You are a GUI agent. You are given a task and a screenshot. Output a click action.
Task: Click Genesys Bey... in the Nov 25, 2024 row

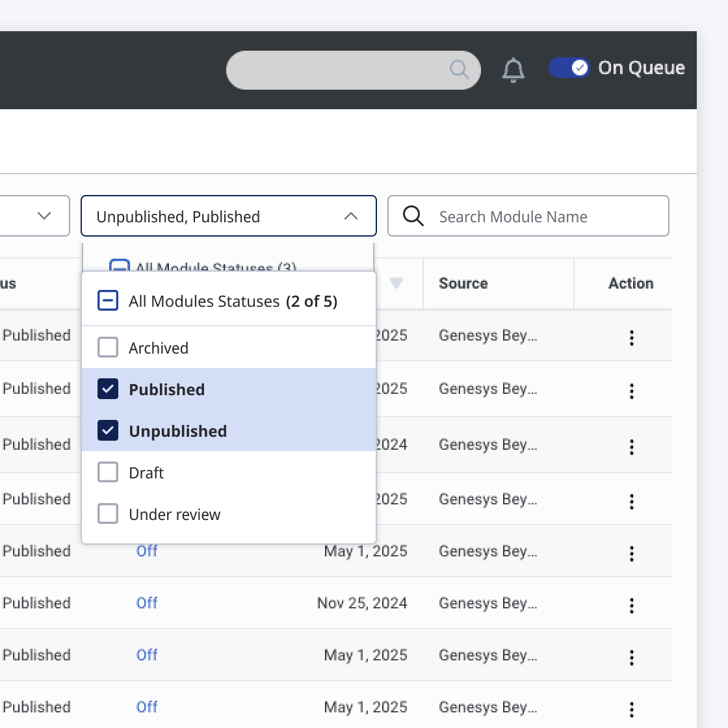point(488,603)
